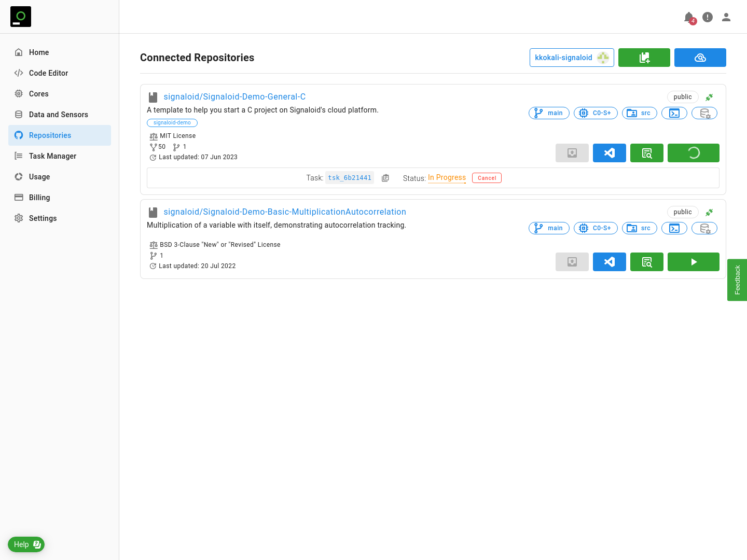
Task: Cancel the in-progress task
Action: [x=487, y=178]
